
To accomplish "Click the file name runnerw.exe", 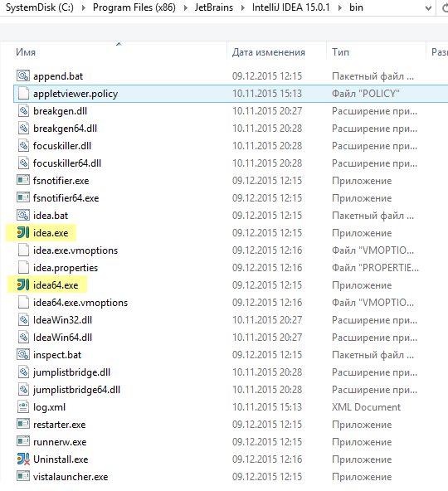I will point(60,442).
